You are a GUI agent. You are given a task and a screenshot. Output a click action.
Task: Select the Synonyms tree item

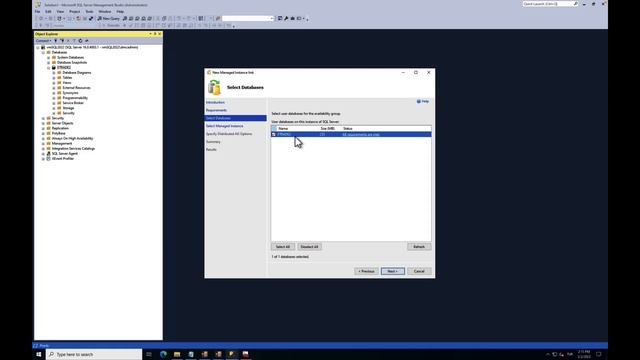70,93
